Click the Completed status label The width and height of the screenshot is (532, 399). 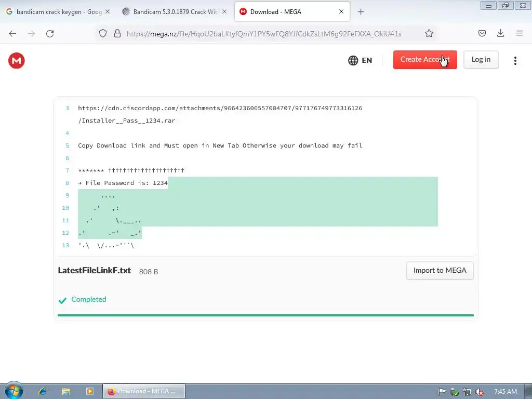[x=88, y=299]
